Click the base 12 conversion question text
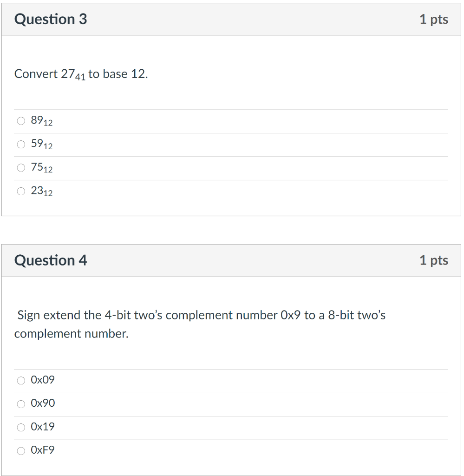 coord(81,73)
